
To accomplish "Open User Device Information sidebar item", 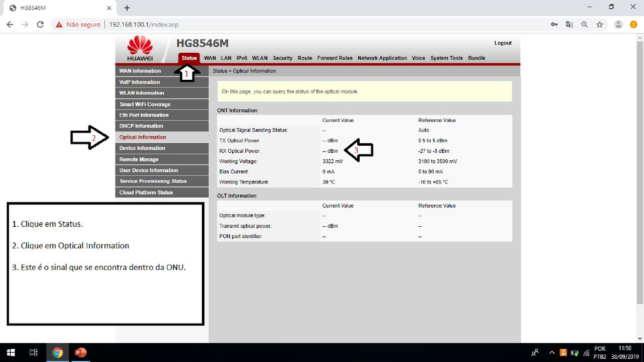I will pyautogui.click(x=162, y=170).
